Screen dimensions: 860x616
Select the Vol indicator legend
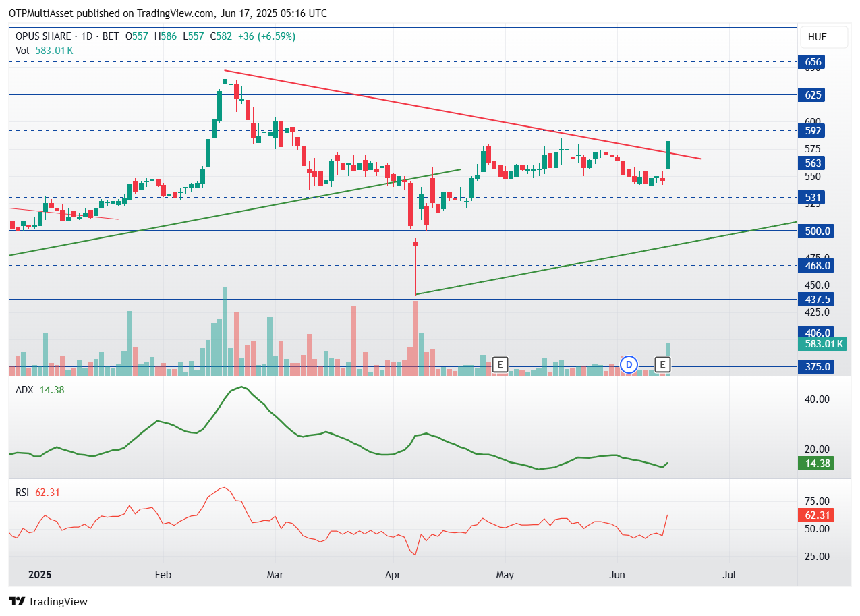22,50
